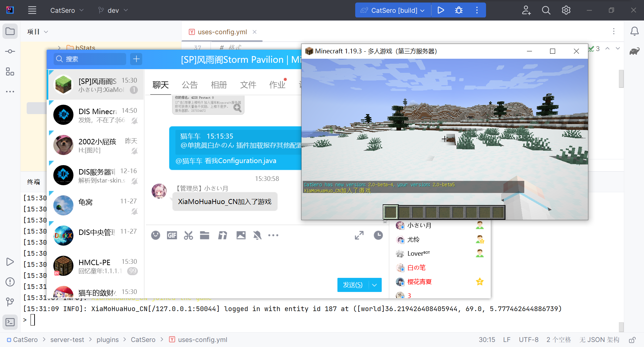Expand the 项目 view dropdown

pyautogui.click(x=38, y=32)
